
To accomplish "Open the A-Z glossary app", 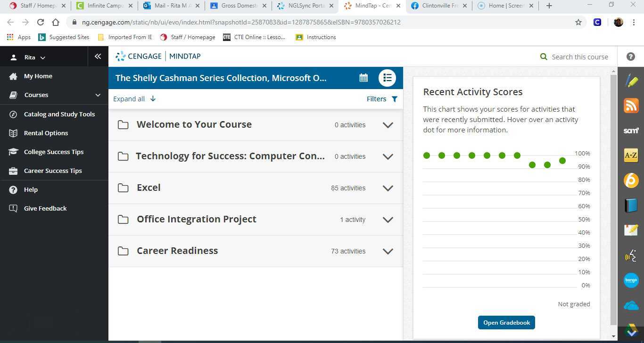I will [x=631, y=155].
